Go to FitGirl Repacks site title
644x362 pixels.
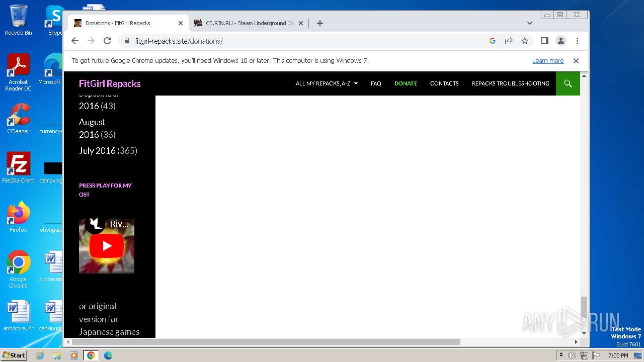(110, 83)
